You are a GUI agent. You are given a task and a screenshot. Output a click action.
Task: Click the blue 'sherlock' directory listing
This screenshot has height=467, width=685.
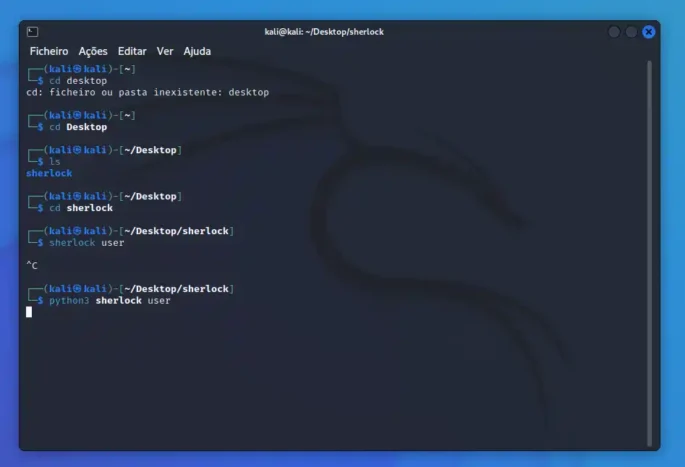tap(49, 173)
